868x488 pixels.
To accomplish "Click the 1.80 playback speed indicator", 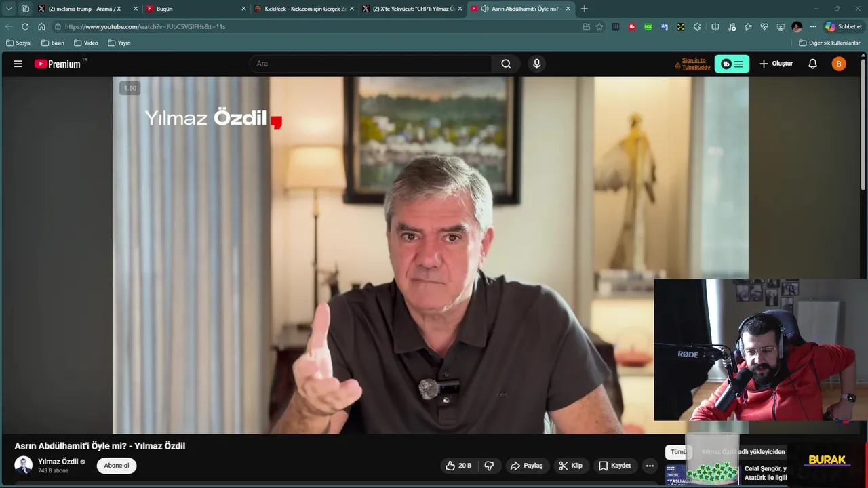I will click(x=130, y=88).
